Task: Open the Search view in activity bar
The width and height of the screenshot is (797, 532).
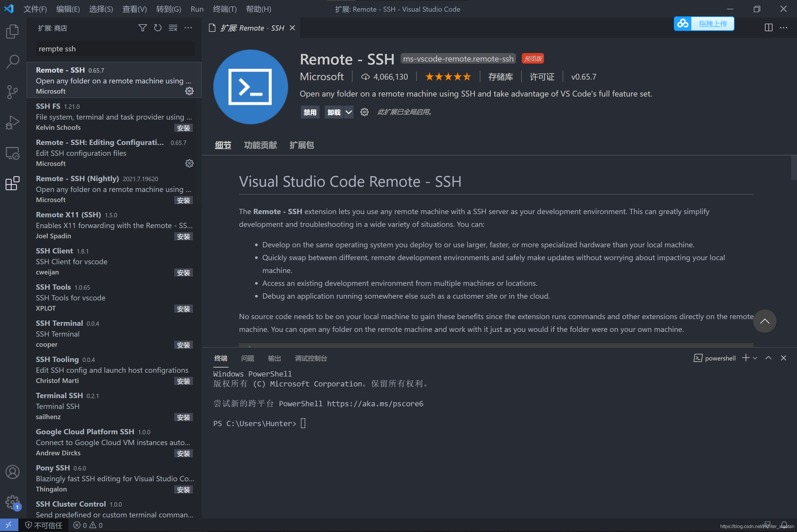Action: [x=13, y=62]
